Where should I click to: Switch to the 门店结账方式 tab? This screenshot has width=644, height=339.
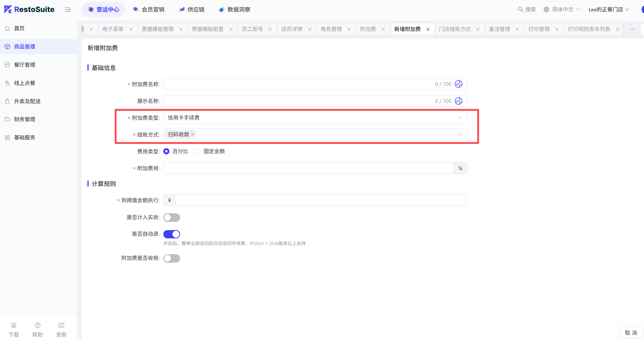454,29
